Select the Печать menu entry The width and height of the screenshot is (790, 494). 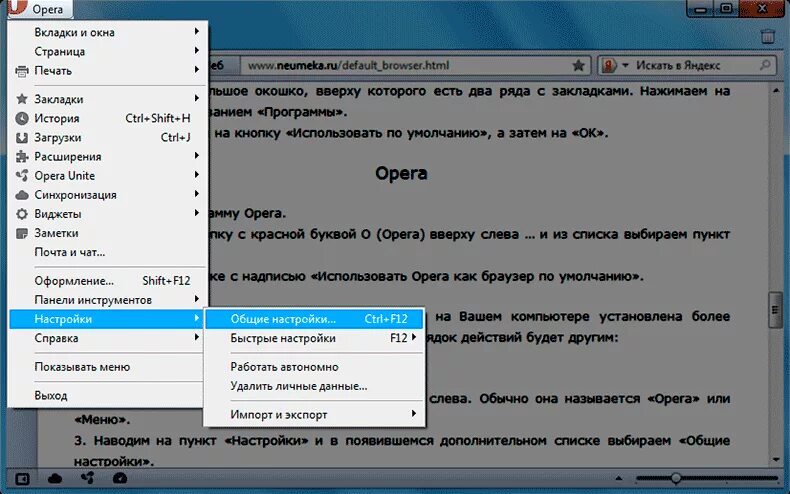[108, 71]
